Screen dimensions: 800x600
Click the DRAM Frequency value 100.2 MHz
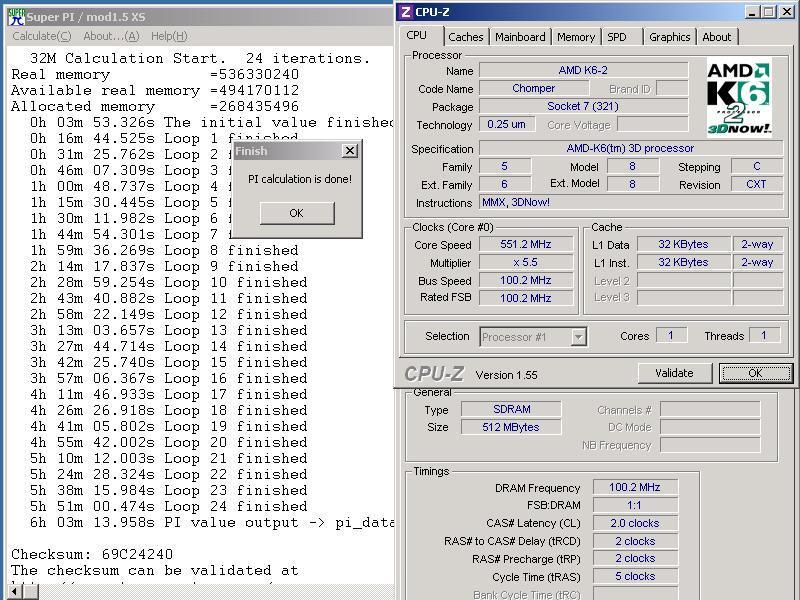click(635, 487)
